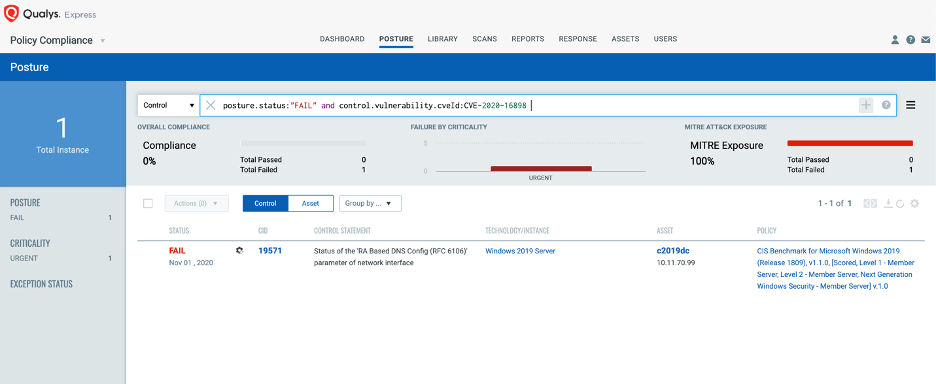Open the Group by dropdown
The height and width of the screenshot is (384, 936).
pos(370,204)
